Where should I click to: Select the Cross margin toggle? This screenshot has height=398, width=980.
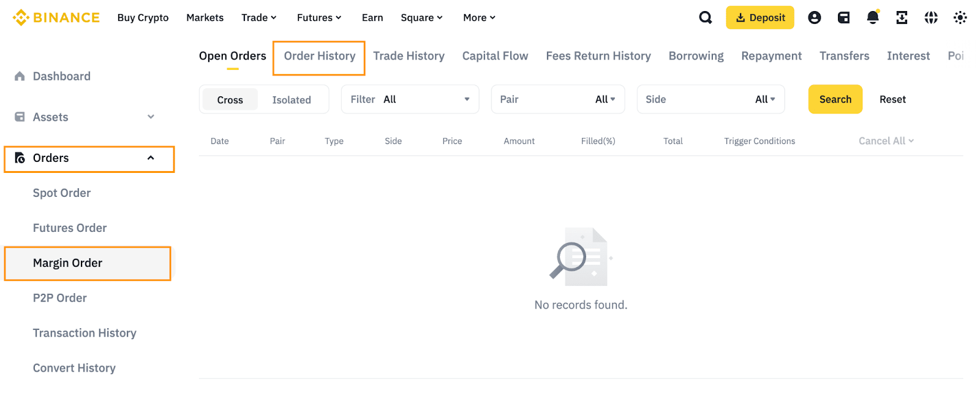click(x=230, y=100)
